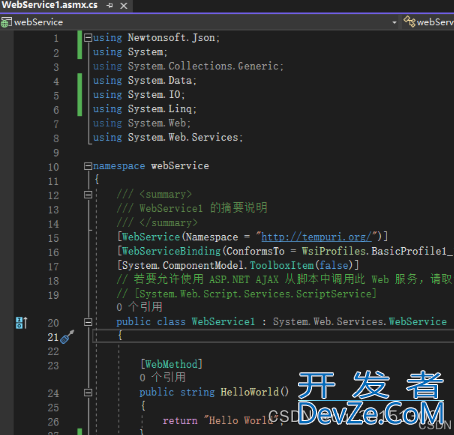
Task: Click the inheritance margin icon on line 20
Action: (21, 323)
